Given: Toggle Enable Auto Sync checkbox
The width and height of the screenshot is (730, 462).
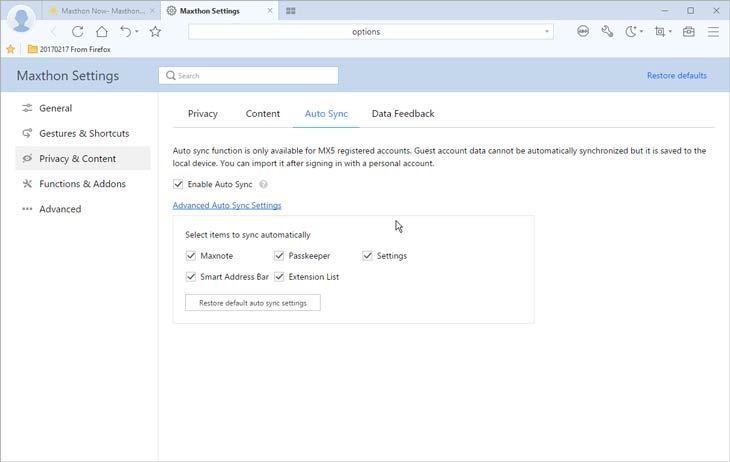Looking at the screenshot, I should pyautogui.click(x=178, y=184).
